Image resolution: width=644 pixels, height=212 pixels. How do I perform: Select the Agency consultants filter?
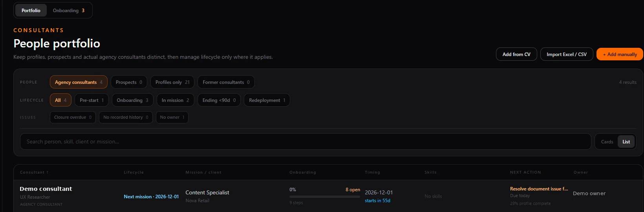tap(79, 82)
